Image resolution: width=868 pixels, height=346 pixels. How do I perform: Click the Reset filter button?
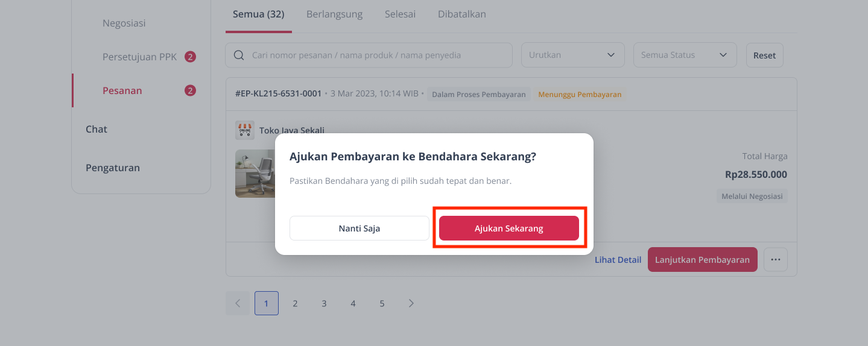tap(764, 55)
